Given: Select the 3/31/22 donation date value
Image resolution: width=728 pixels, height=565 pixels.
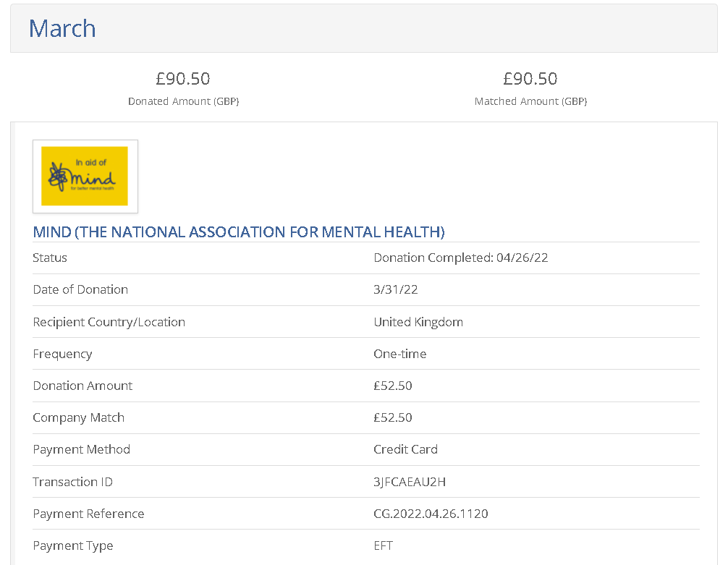Looking at the screenshot, I should click(x=395, y=289).
